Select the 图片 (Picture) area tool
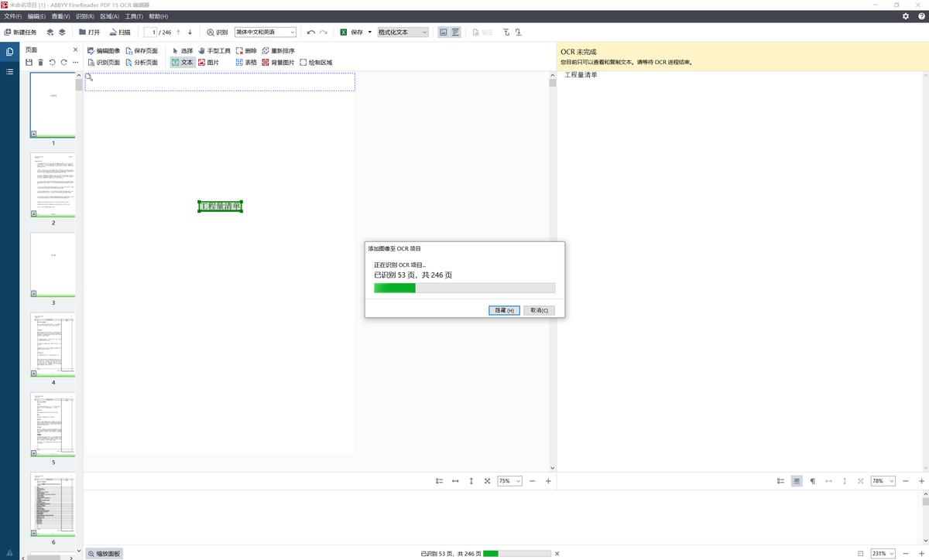The height and width of the screenshot is (560, 929). pyautogui.click(x=208, y=63)
